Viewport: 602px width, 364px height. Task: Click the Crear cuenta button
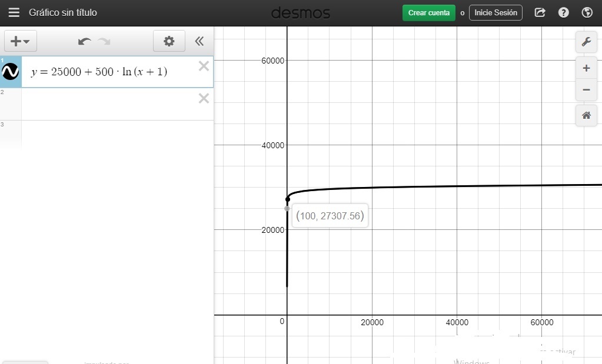pyautogui.click(x=429, y=13)
